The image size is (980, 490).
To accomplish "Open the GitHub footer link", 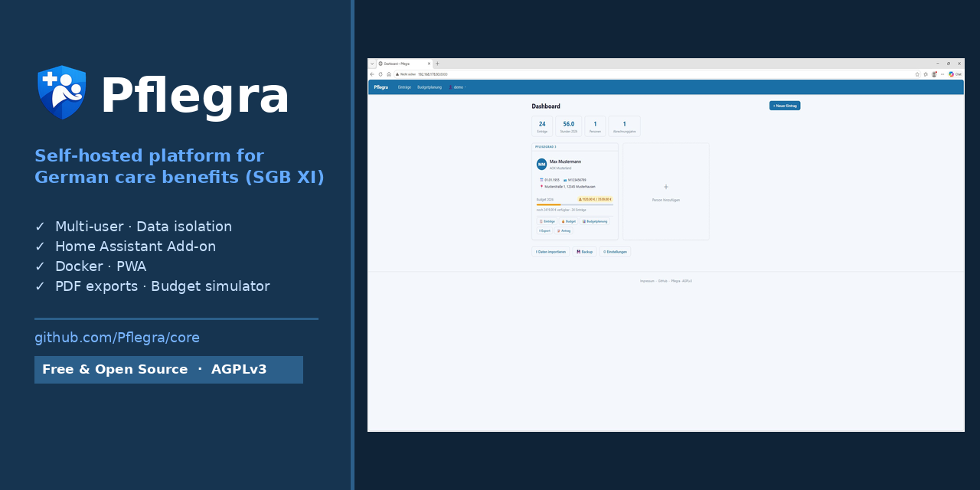I will (663, 281).
